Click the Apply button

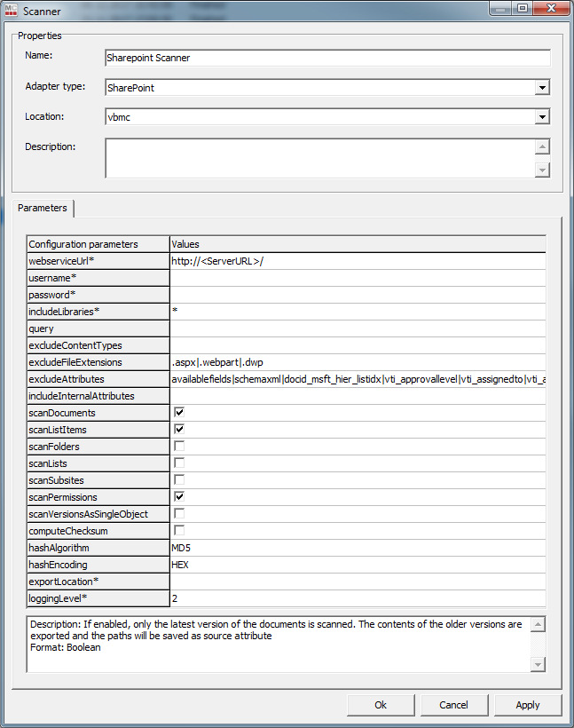pos(528,705)
